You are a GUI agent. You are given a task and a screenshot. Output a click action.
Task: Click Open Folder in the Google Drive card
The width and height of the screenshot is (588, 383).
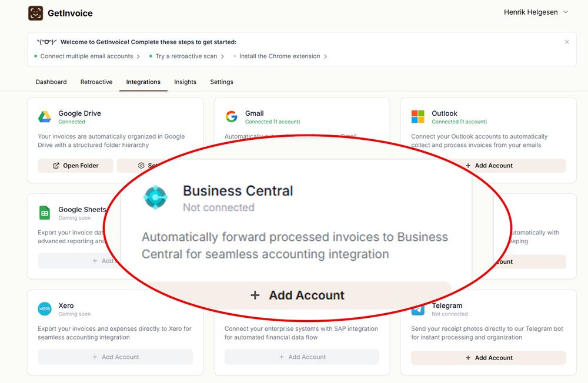[76, 166]
